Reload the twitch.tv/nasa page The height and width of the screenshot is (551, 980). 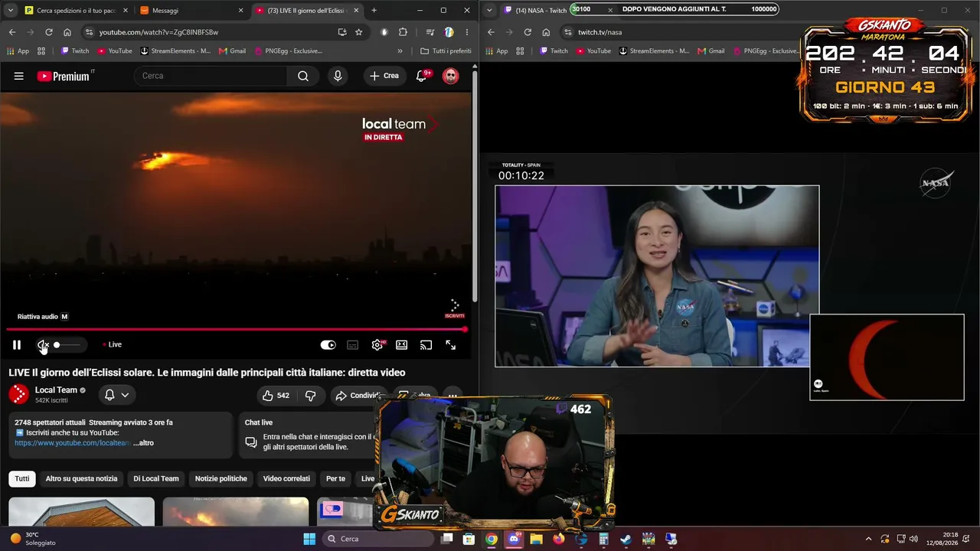point(528,32)
